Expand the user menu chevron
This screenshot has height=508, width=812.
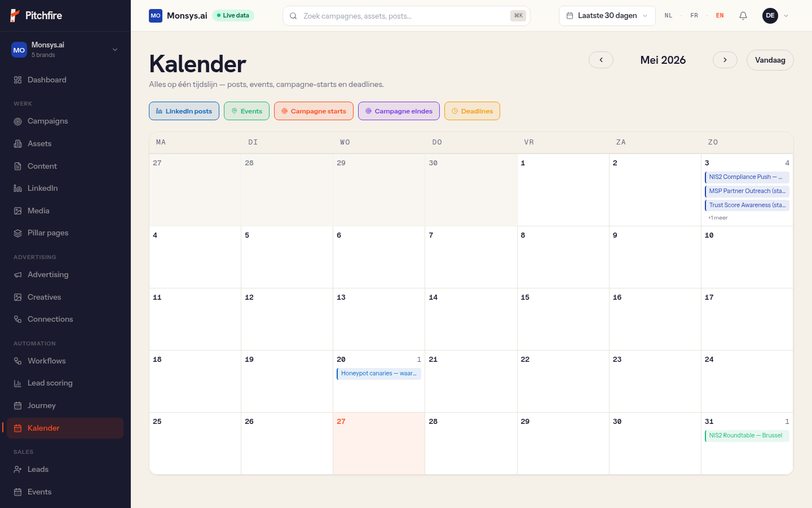click(786, 16)
